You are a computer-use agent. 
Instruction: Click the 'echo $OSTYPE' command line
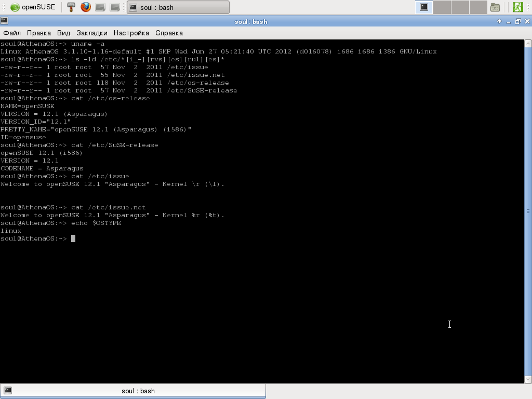61,223
